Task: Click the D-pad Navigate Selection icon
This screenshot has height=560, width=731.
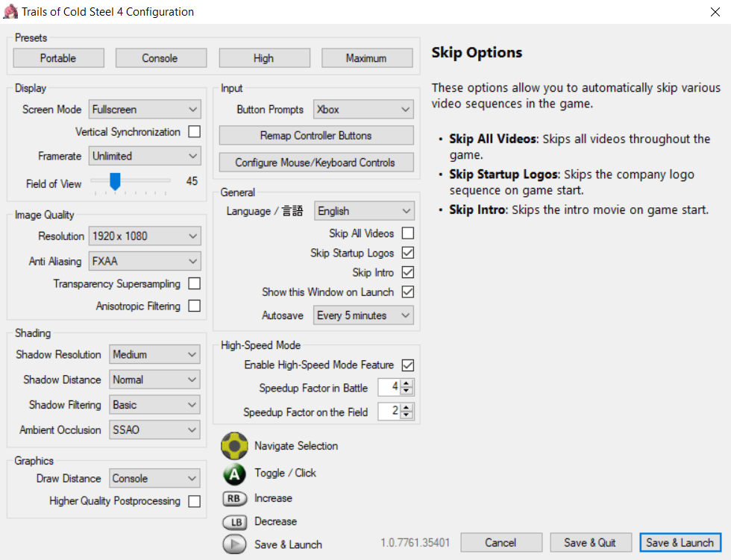Action: 234,446
